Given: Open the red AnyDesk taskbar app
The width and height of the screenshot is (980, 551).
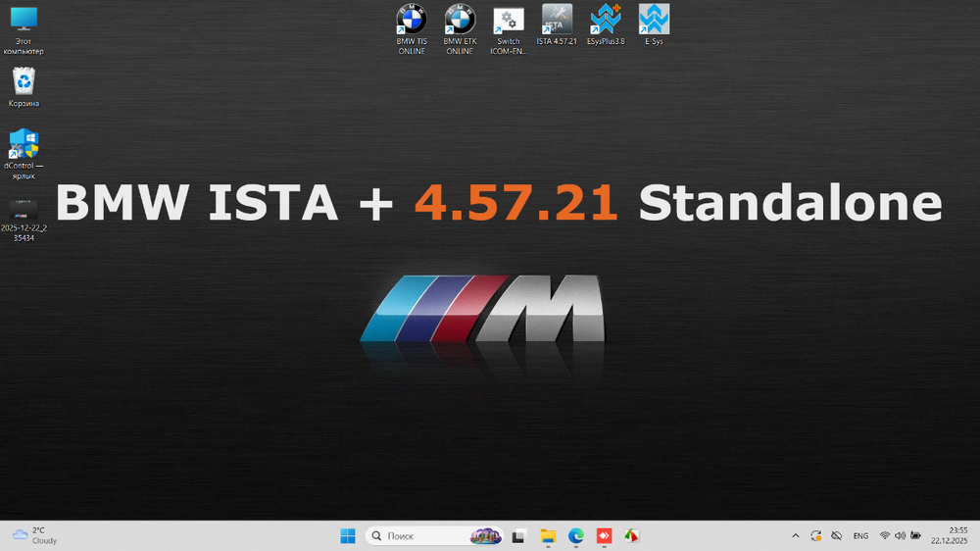Looking at the screenshot, I should (605, 536).
